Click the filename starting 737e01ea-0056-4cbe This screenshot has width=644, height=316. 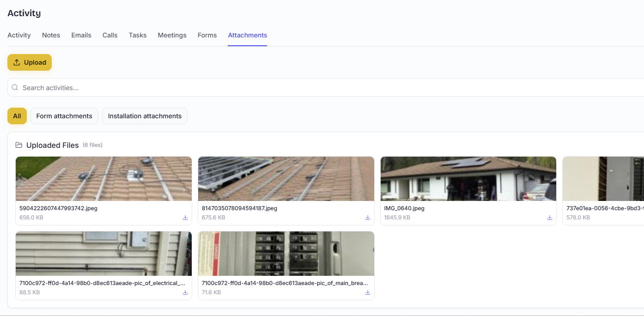point(605,208)
